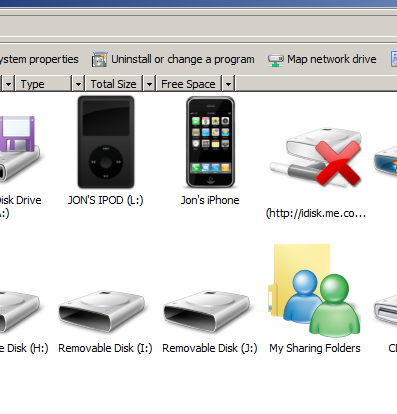397x414 pixels.
Task: Click the Uninstall or change a program icon
Action: tap(99, 60)
